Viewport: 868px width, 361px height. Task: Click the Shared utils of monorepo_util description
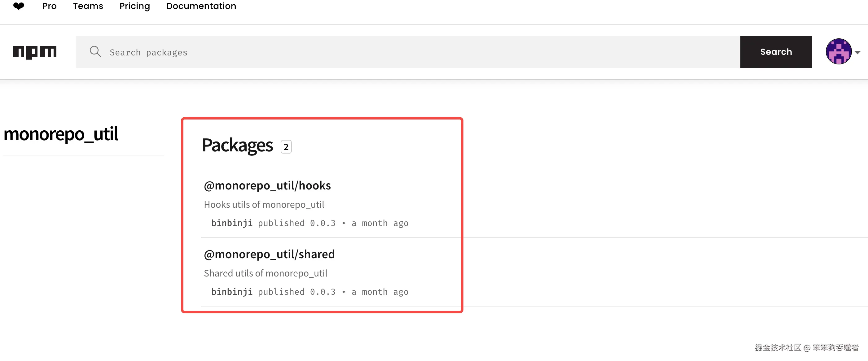265,273
